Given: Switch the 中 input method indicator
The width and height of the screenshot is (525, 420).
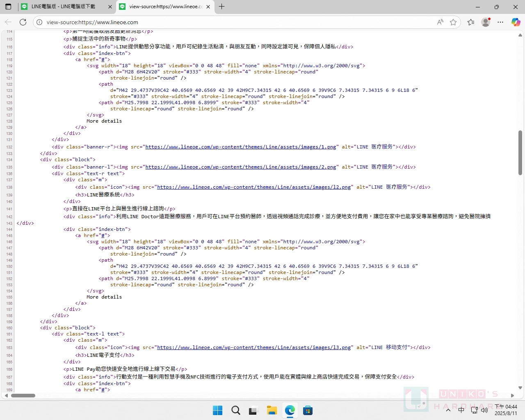Looking at the screenshot, I should click(461, 410).
